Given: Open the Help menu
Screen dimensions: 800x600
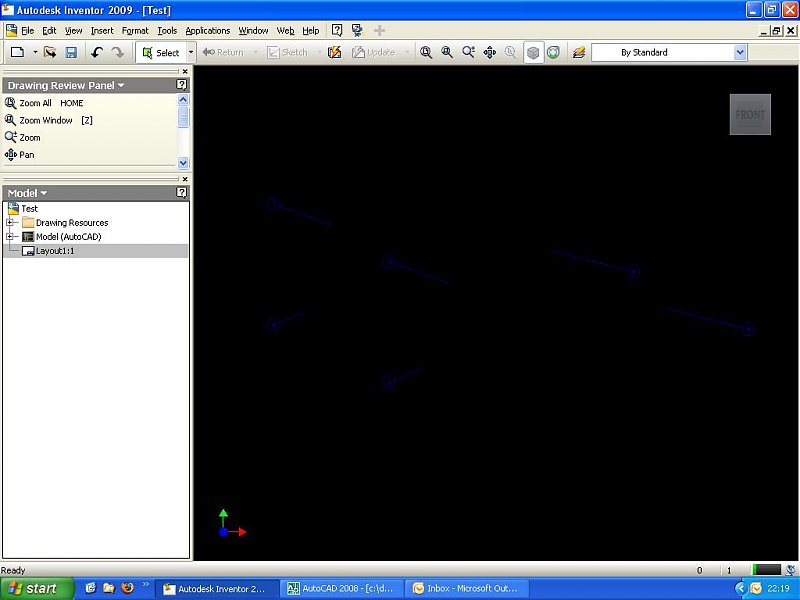Looking at the screenshot, I should (311, 31).
